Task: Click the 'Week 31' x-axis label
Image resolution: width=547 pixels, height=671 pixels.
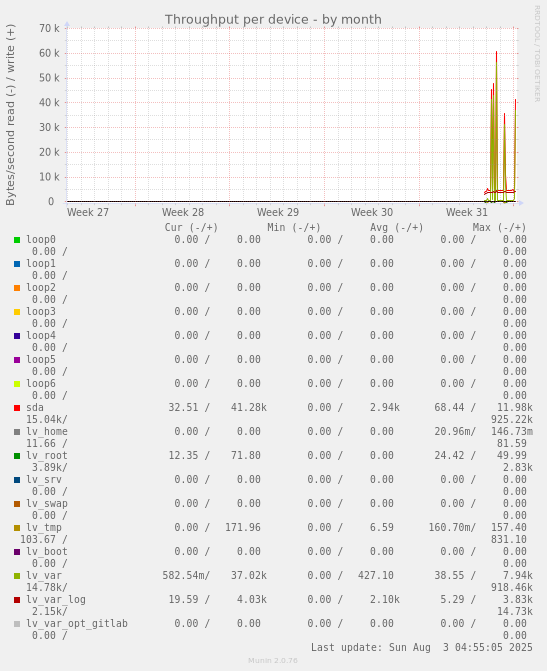Action: pyautogui.click(x=467, y=212)
